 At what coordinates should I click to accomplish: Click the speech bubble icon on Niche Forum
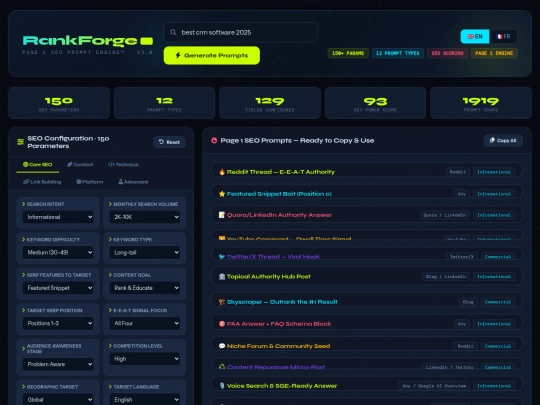coord(222,346)
